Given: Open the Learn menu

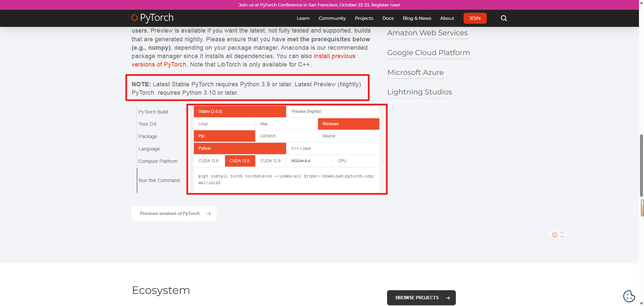Looking at the screenshot, I should point(303,18).
